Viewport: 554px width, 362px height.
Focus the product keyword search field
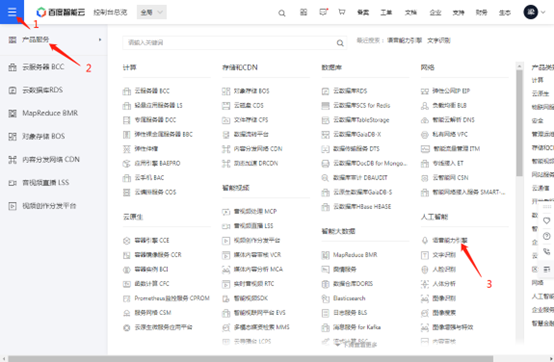(235, 43)
